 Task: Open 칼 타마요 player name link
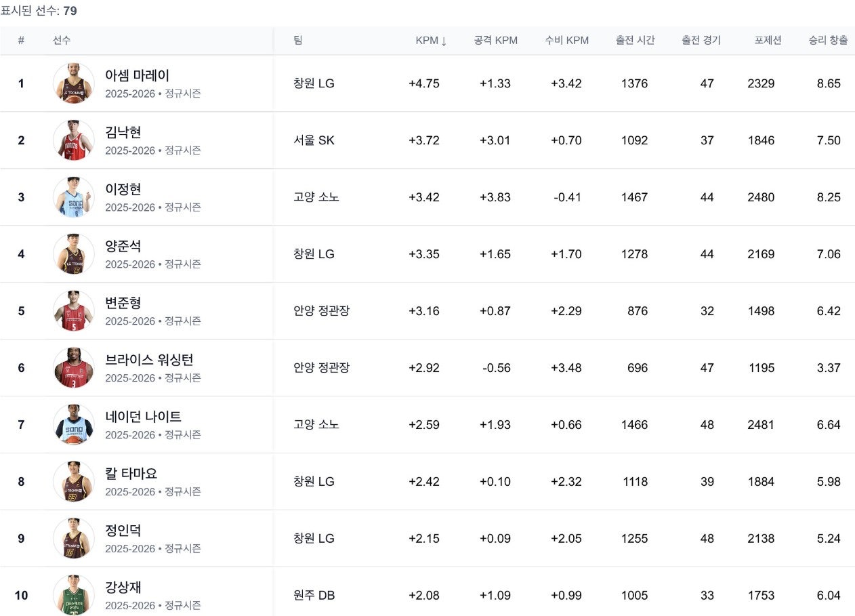click(131, 474)
